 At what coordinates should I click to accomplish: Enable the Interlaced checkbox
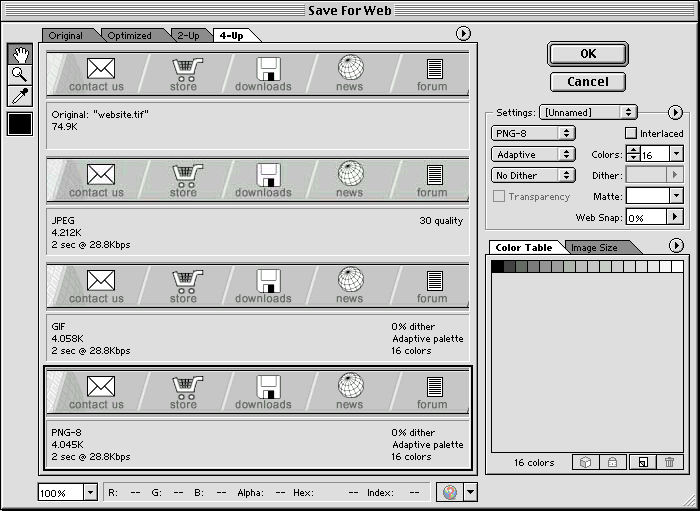coord(631,133)
